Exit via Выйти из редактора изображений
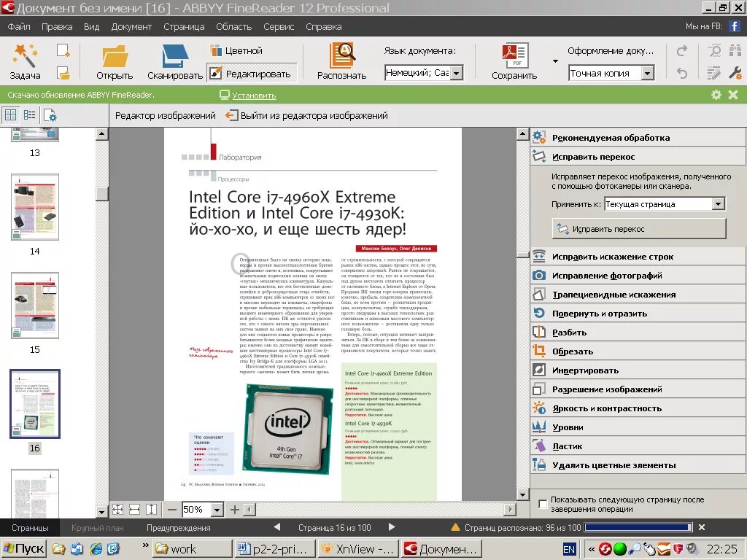The image size is (747, 560). tap(306, 115)
